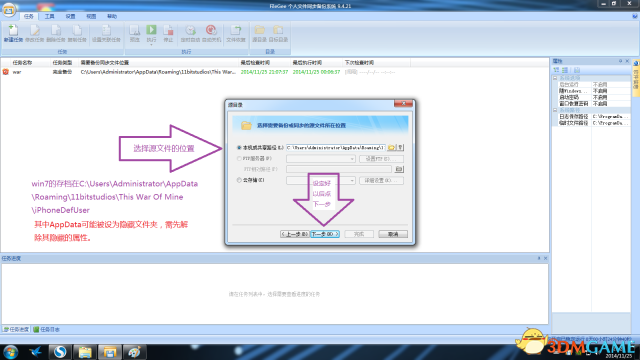This screenshot has height=360, width=640.
Task: Click the 预览 (preview) ribbon icon
Action: (134, 33)
